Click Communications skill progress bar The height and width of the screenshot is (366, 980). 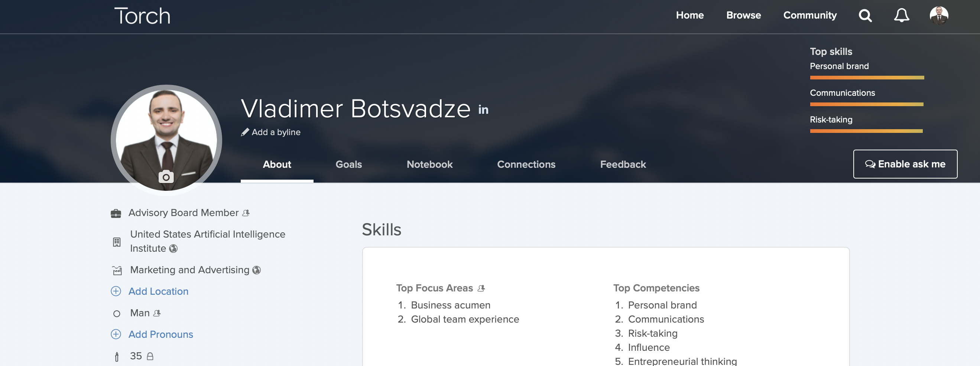(866, 104)
